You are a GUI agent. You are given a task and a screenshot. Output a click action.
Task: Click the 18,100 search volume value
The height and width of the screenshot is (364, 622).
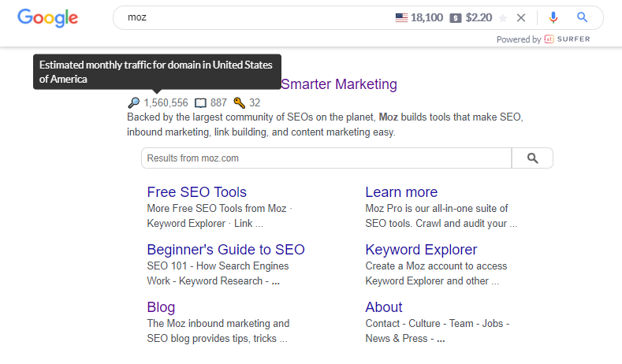pyautogui.click(x=426, y=17)
